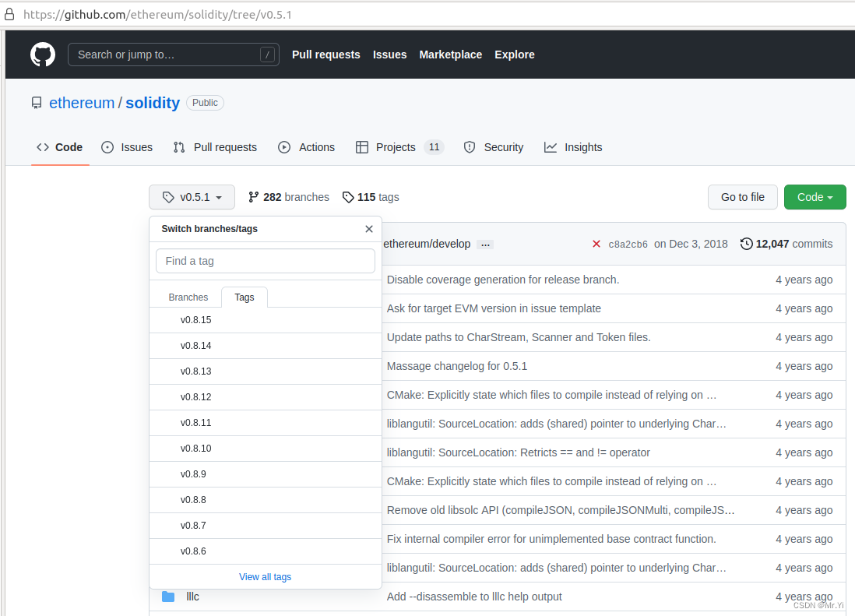This screenshot has height=616, width=855.
Task: Select tag v0.8.12 from the list
Action: point(266,397)
